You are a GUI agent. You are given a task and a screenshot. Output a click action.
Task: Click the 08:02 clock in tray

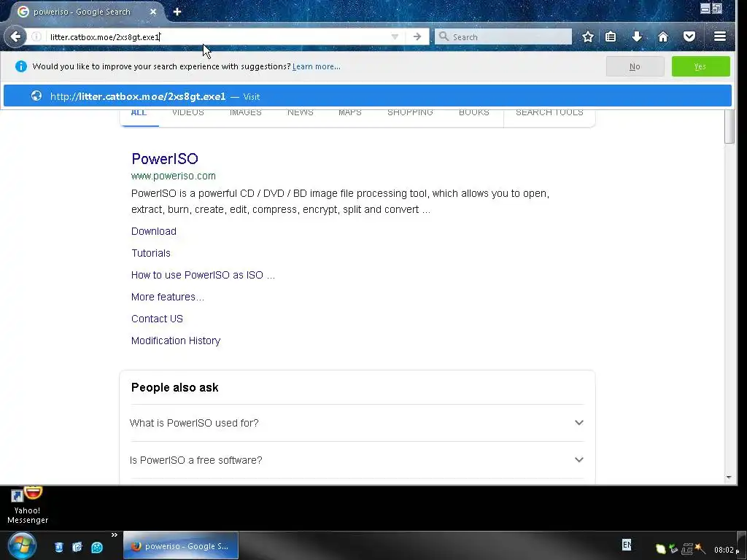point(723,550)
